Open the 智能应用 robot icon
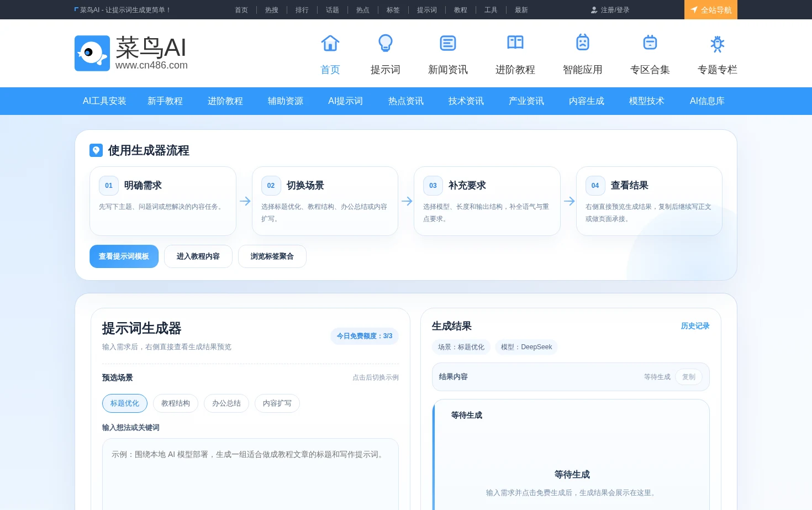812x510 pixels. point(583,43)
